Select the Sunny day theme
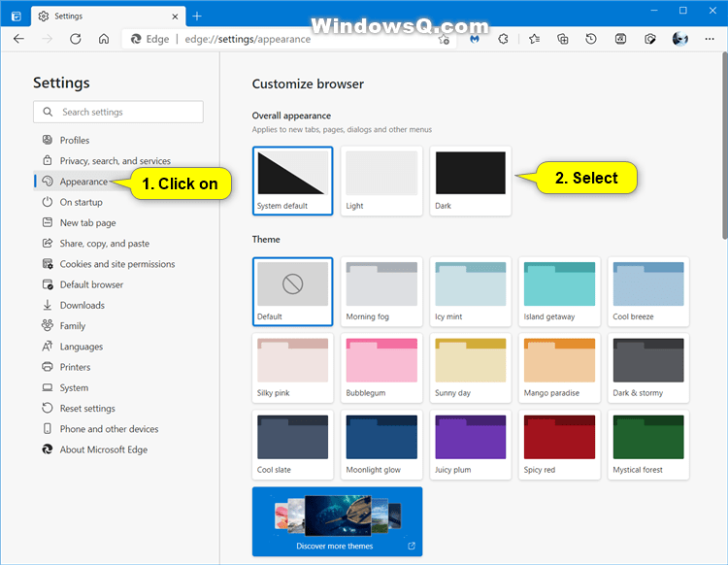The width and height of the screenshot is (728, 565). click(x=471, y=368)
